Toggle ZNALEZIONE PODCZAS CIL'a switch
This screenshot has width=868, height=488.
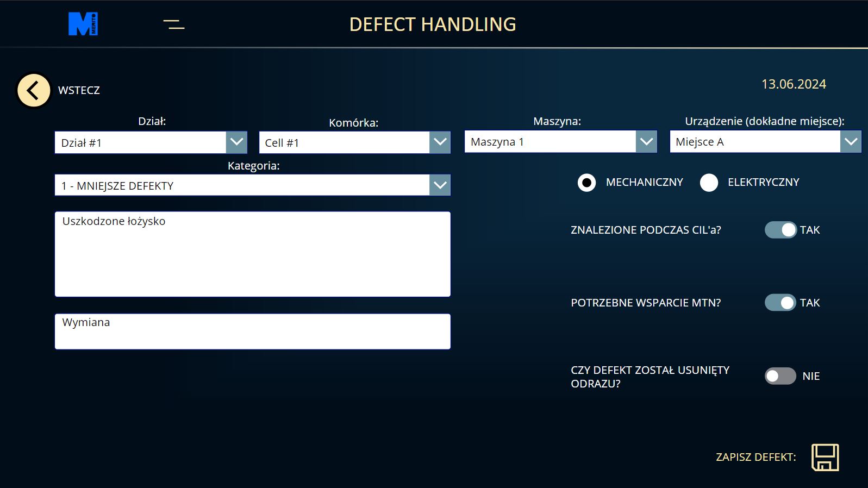coord(780,230)
